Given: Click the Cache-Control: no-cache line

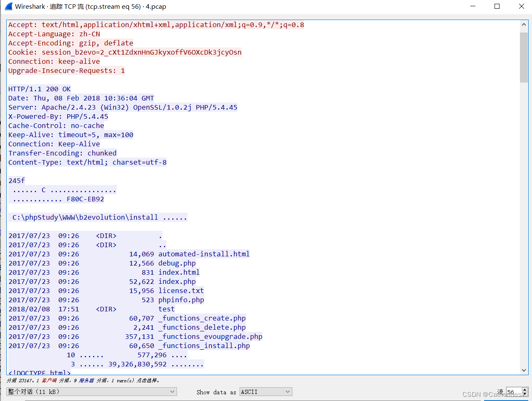Looking at the screenshot, I should 56,125.
